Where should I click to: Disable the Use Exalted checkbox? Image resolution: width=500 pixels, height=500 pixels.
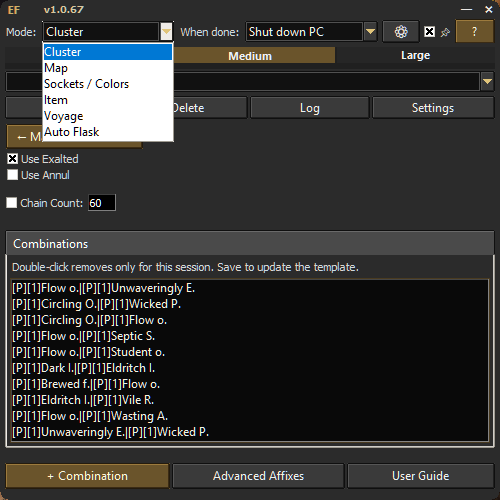[x=13, y=159]
